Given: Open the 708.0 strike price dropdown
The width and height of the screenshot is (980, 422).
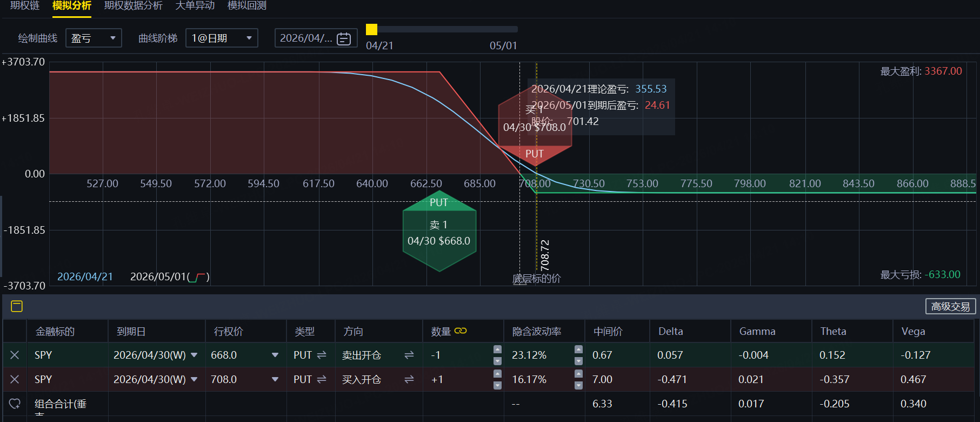Looking at the screenshot, I should click(x=275, y=379).
